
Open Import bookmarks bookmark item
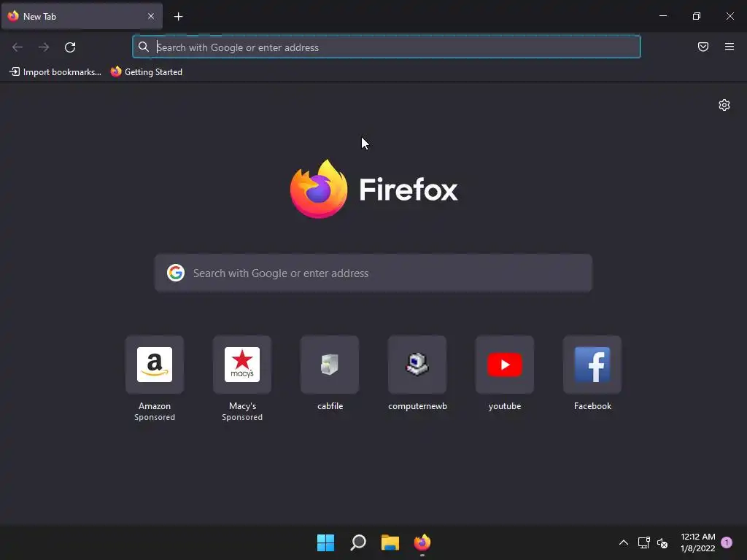pos(55,72)
